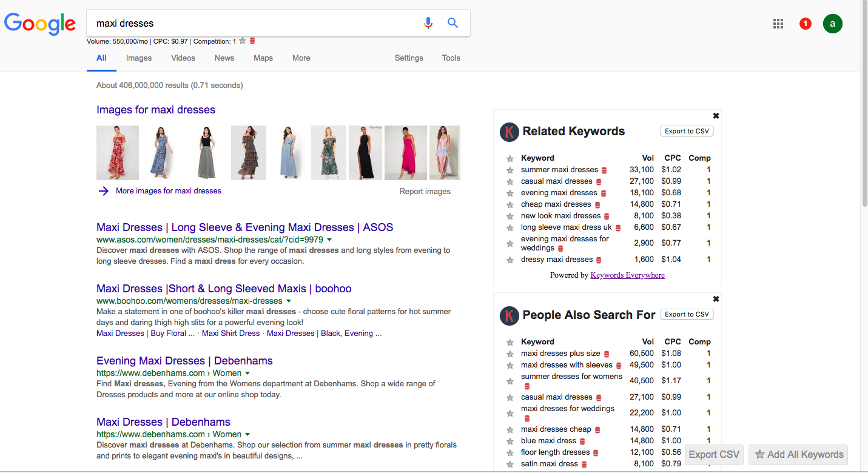
Task: Open the ASOS Maxi Dresses result link
Action: tap(245, 227)
